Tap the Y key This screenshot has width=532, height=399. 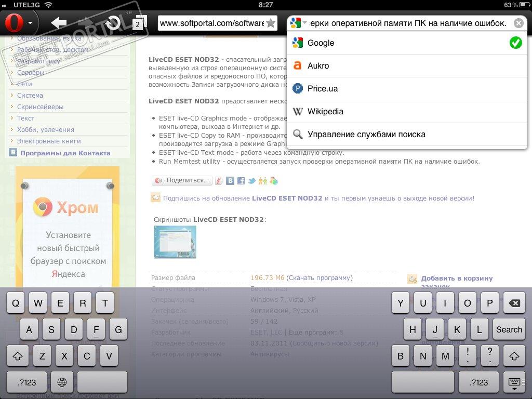(401, 303)
